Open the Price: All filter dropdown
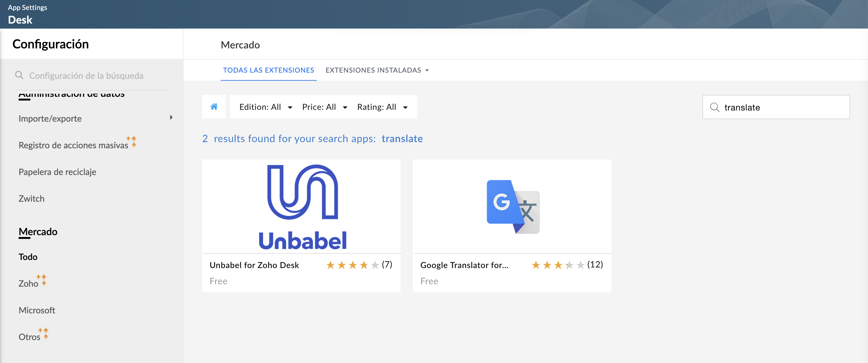The image size is (868, 363). coord(324,107)
